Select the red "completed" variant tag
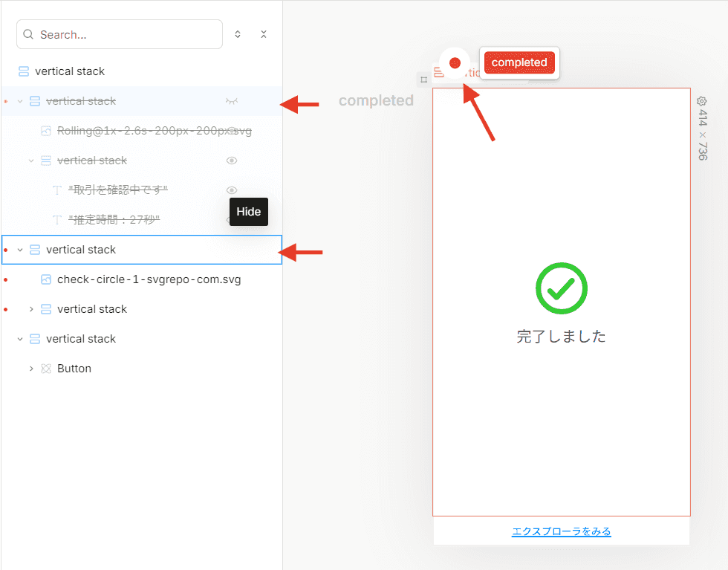The image size is (728, 570). click(519, 62)
